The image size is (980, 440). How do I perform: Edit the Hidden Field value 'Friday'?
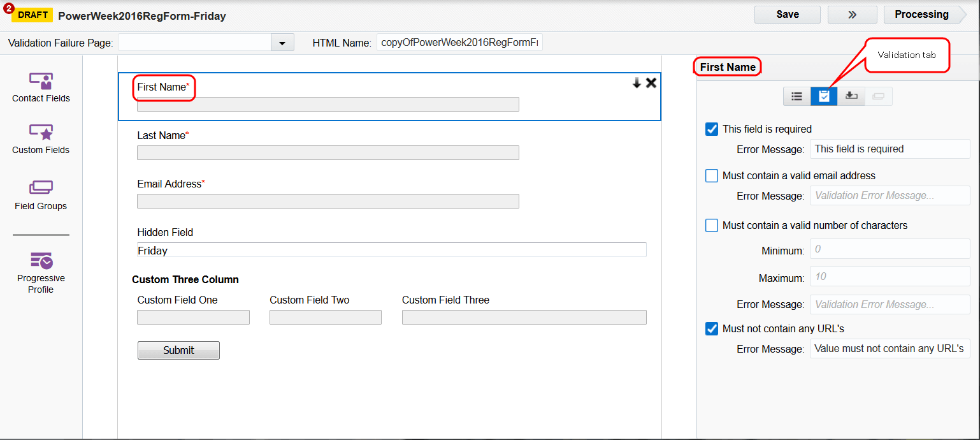tap(391, 249)
